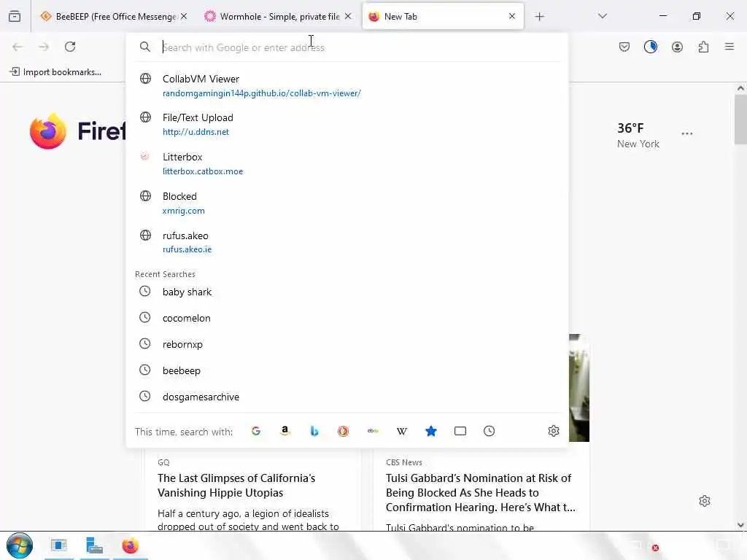Click the 36°F New York weather
Screen dimensions: 747x560
[x=638, y=135]
